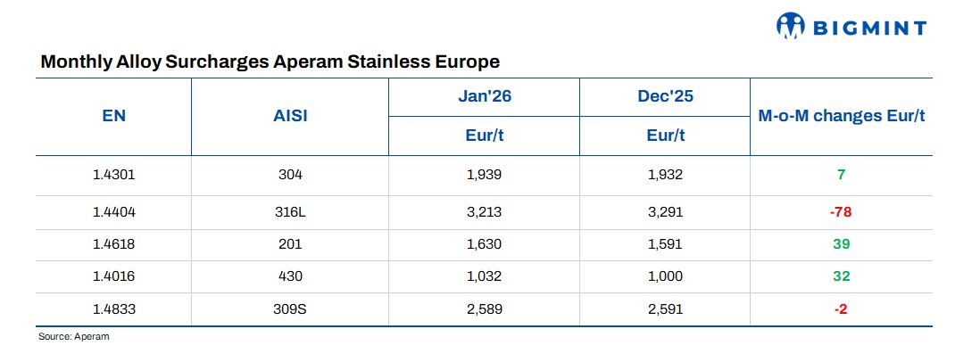Select the Dec'25 column header
980x362 pixels.
point(665,96)
